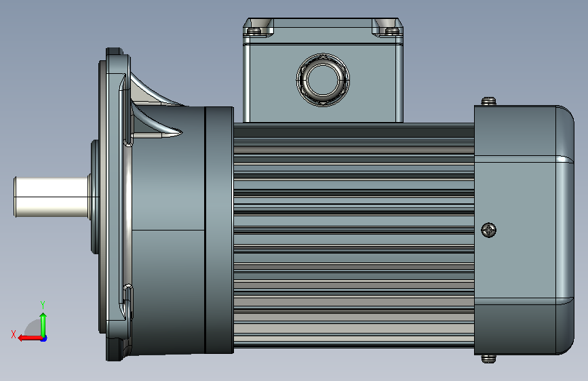Select the ring between gearhead and finned motor

(x=219, y=230)
